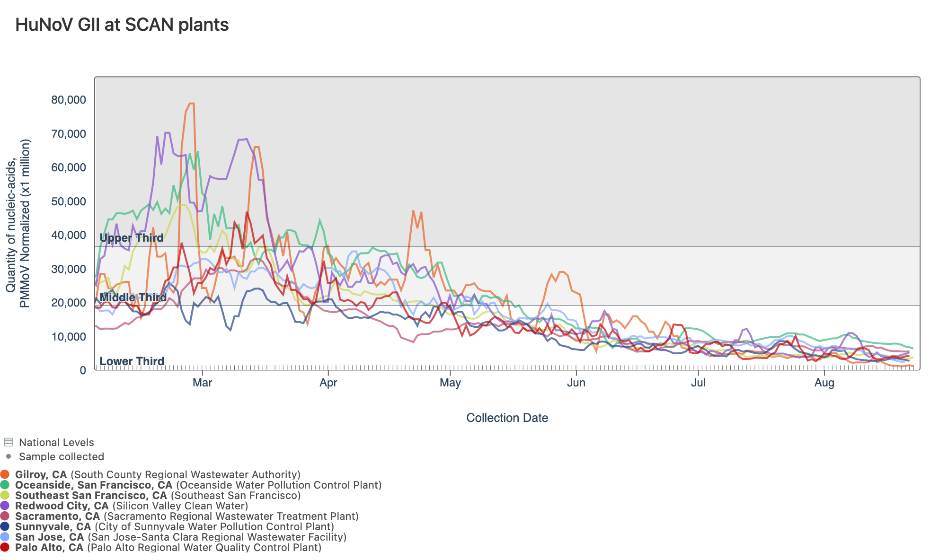The width and height of the screenshot is (939, 560).
Task: Click the Sacramento pink legend dot
Action: (x=5, y=516)
